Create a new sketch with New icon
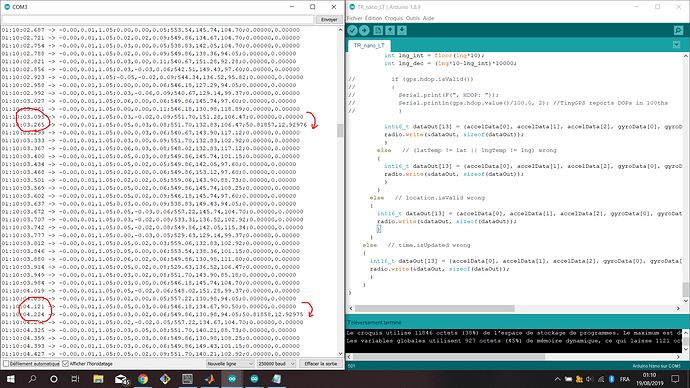This screenshot has height=388, width=690. 378,30
